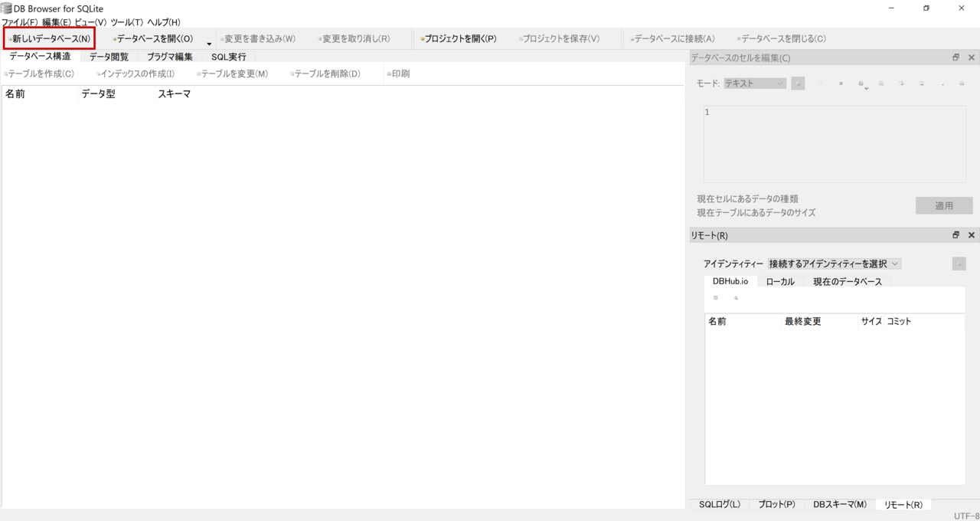The height and width of the screenshot is (521, 980).
Task: Open the ツール(T) menu
Action: tap(126, 22)
